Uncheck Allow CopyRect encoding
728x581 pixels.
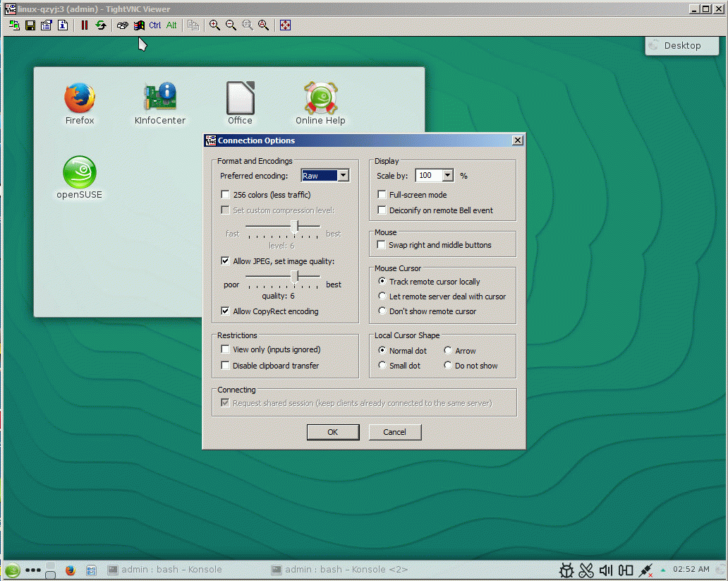(225, 311)
